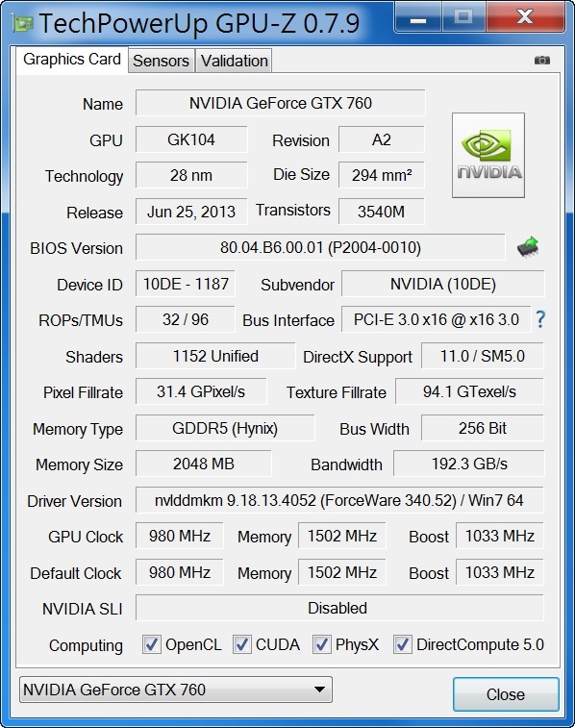Toggle the DirectCompute 5.0 checkbox
Image resolution: width=575 pixels, height=728 pixels.
pyautogui.click(x=402, y=644)
